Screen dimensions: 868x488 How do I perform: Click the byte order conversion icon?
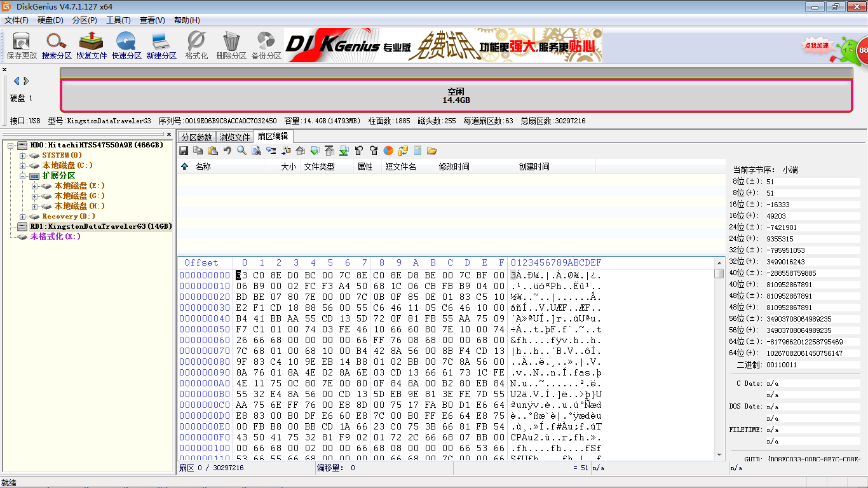[403, 151]
